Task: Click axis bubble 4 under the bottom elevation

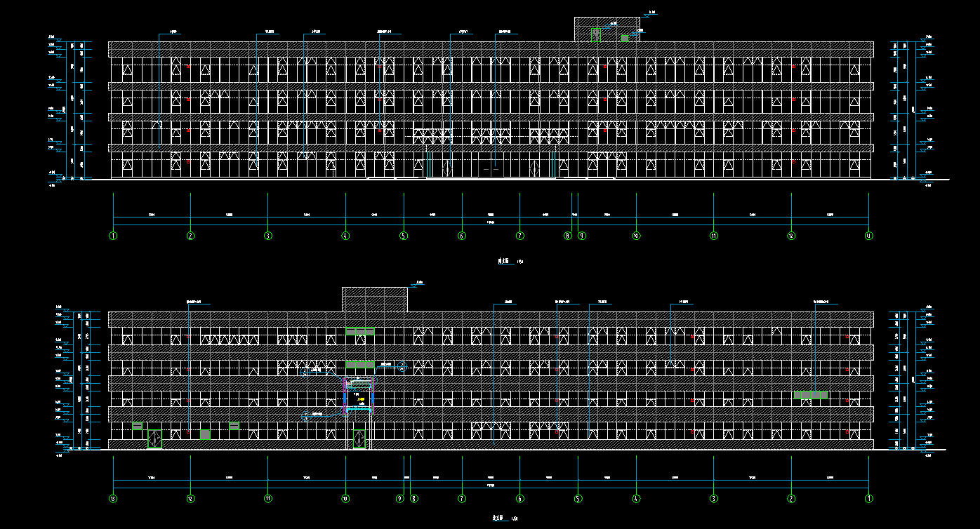Action: [x=636, y=499]
